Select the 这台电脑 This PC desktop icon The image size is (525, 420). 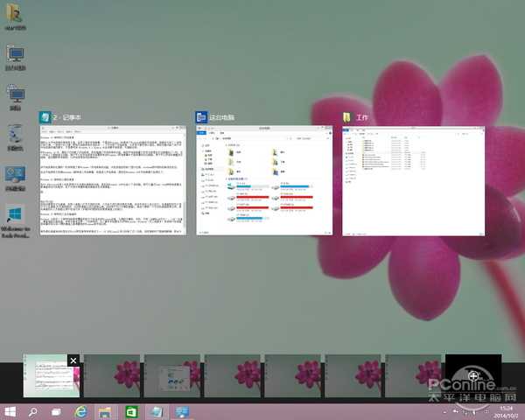coord(16,57)
